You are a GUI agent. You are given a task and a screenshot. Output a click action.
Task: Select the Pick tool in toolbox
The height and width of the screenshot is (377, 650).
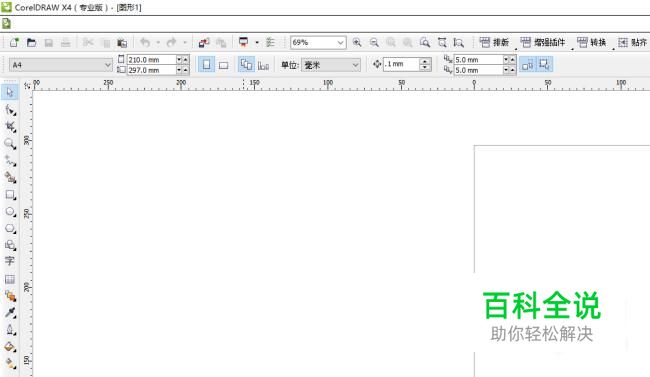tap(10, 92)
